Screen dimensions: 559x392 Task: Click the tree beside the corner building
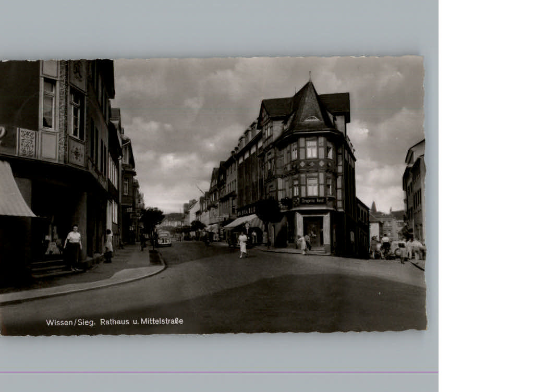pyautogui.click(x=269, y=211)
